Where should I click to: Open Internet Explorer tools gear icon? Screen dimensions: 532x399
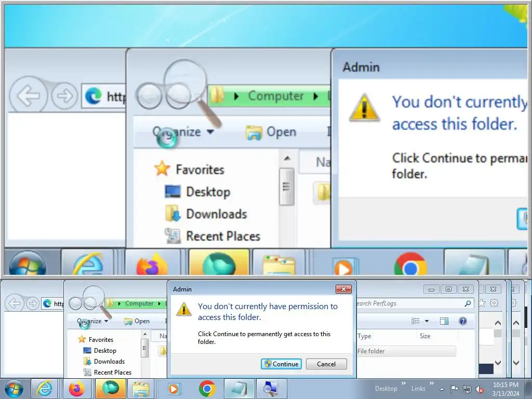coord(494,303)
